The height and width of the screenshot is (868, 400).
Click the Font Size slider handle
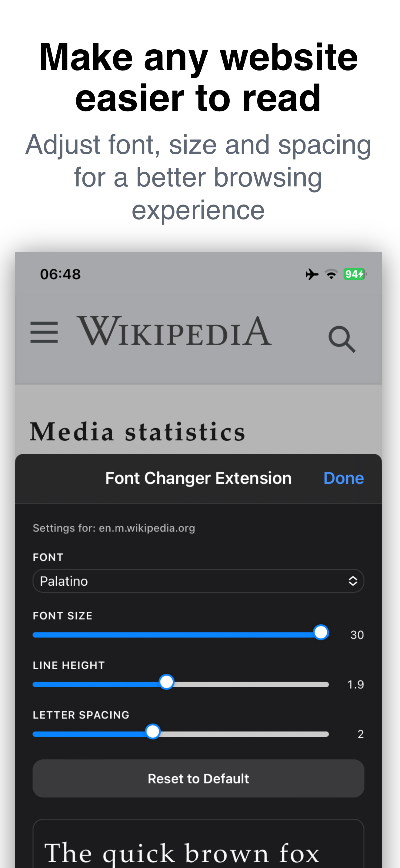[321, 632]
